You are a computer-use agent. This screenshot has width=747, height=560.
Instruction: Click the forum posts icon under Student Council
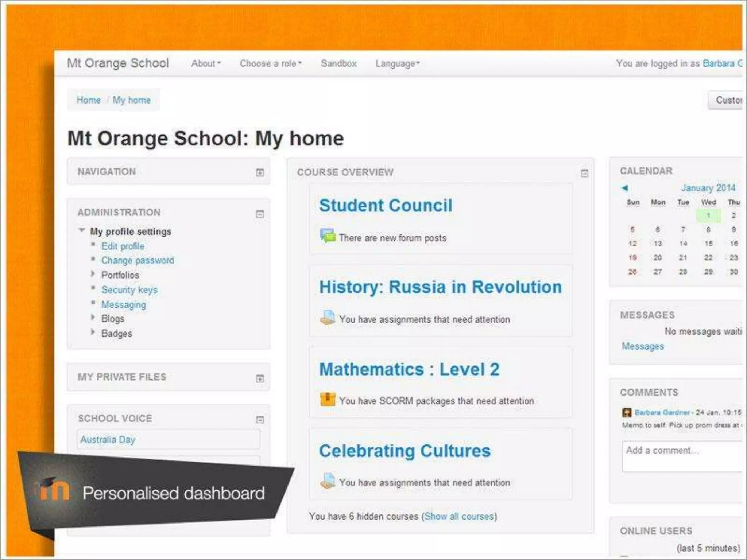click(327, 236)
